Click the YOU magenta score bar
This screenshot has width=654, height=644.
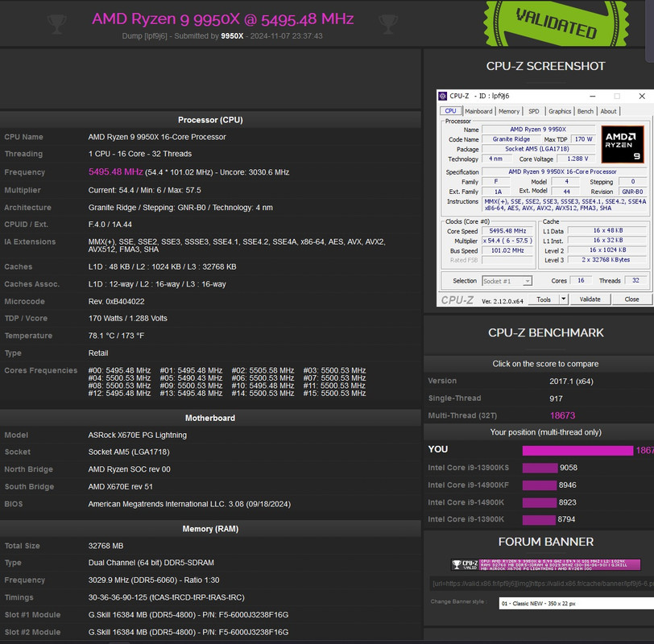click(x=577, y=450)
